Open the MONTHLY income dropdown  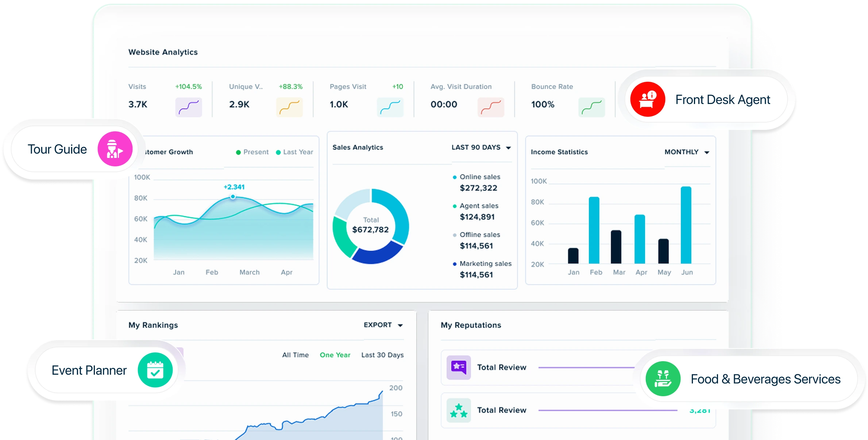[x=687, y=152]
